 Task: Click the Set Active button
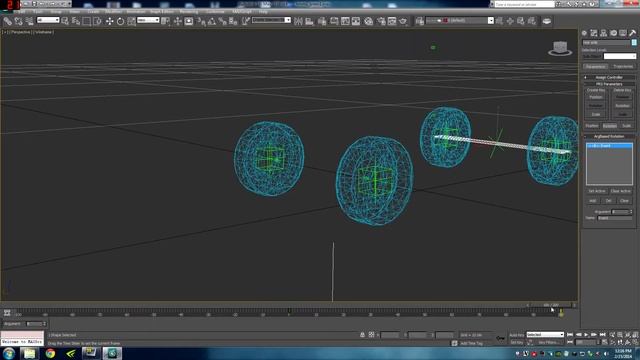pyautogui.click(x=597, y=191)
